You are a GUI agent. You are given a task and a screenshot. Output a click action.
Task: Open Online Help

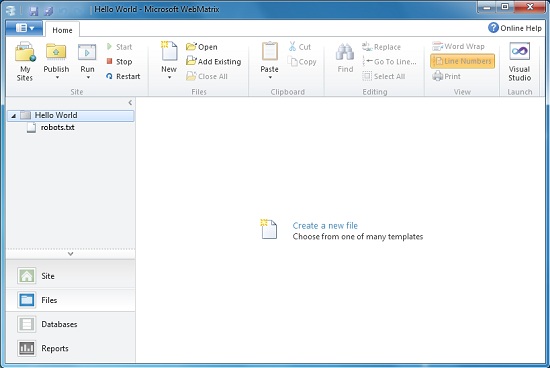click(515, 28)
